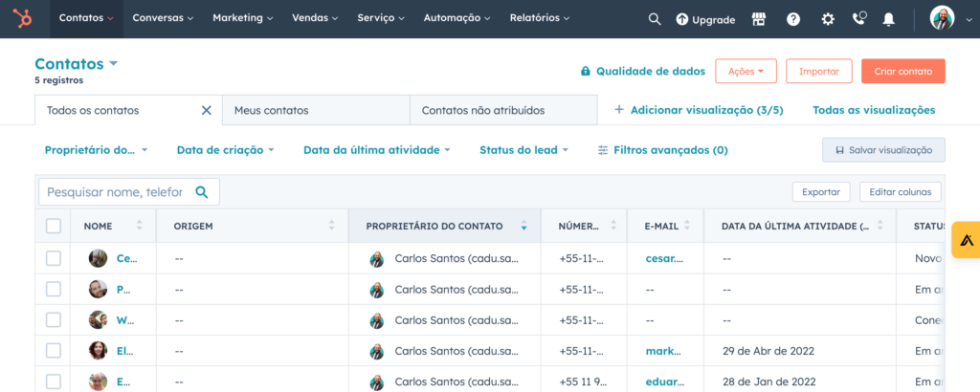Open Vendas navigation menu
This screenshot has height=392, width=980.
pyautogui.click(x=315, y=19)
